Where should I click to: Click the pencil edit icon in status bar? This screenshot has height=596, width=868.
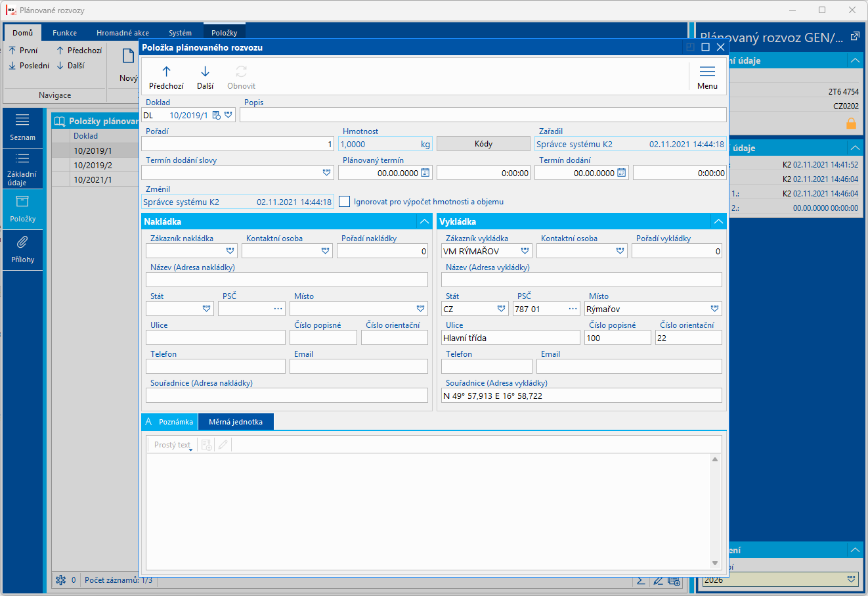(658, 581)
